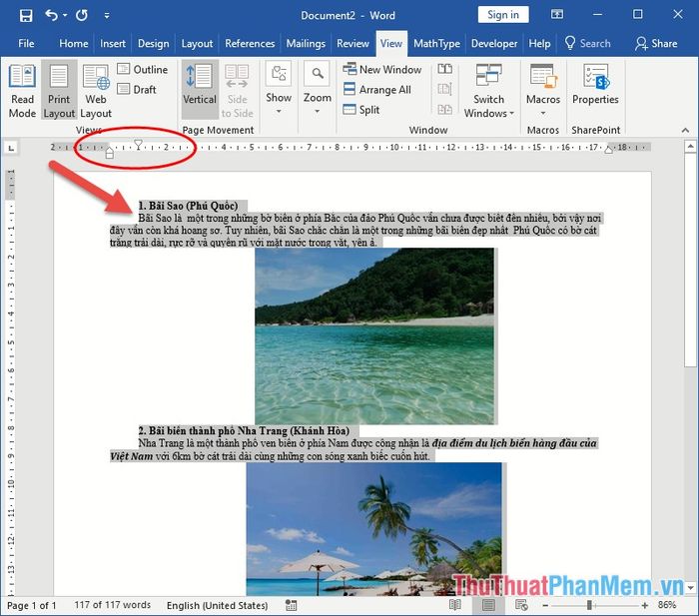This screenshot has width=699, height=616.
Task: Click the zoom out minus button
Action: (545, 605)
